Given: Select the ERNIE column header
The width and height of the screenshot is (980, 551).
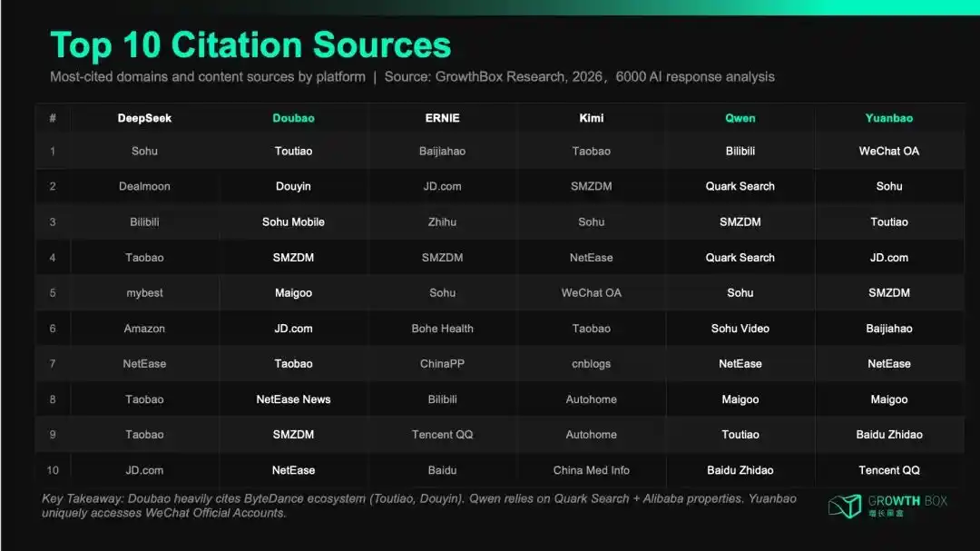Looking at the screenshot, I should [x=443, y=118].
